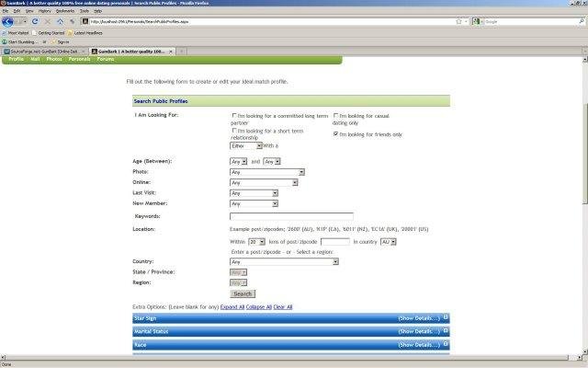This screenshot has height=368, width=588.
Task: Open the in country AU dropdown
Action: [x=388, y=242]
